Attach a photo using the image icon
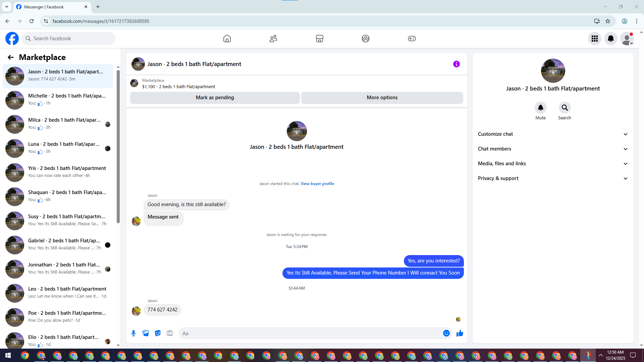 (146, 333)
